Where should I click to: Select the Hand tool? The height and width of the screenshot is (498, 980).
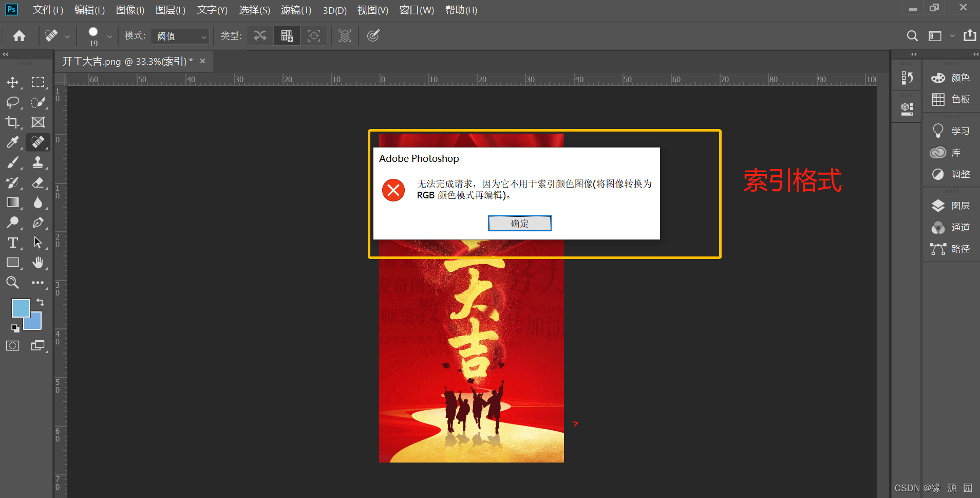38,263
